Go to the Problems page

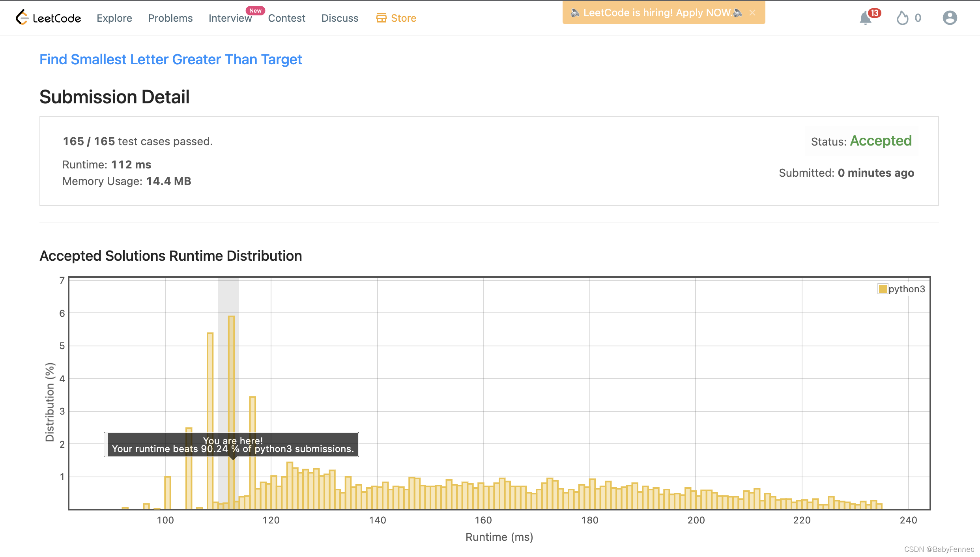click(170, 18)
